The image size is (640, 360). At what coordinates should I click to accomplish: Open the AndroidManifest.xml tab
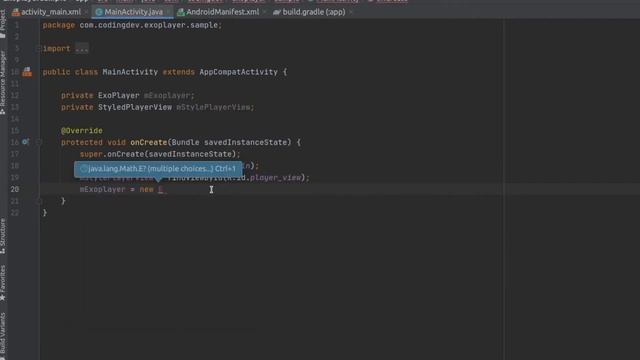click(222, 12)
